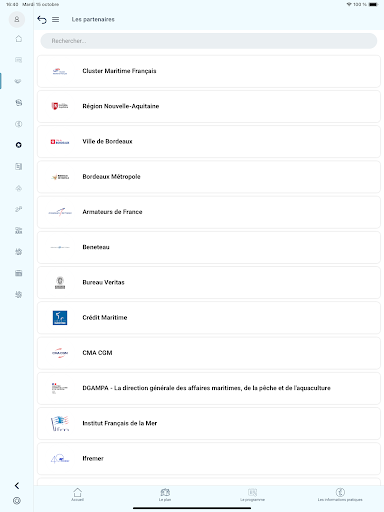This screenshot has height=512, width=384.
Task: Click the search field Rechercher
Action: pos(209,41)
